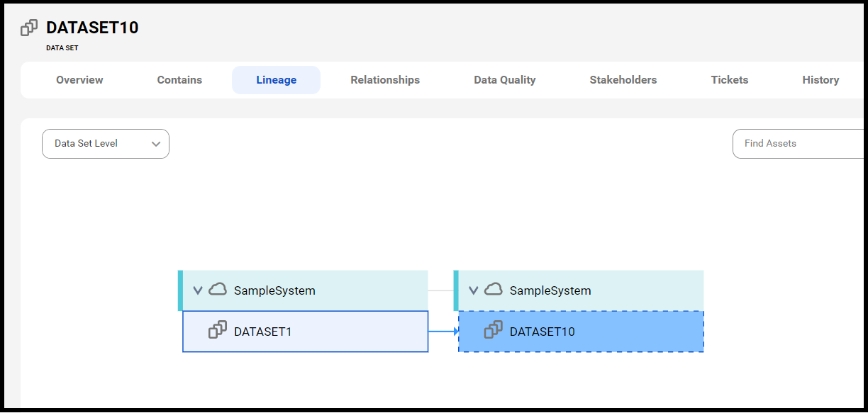Click the cloud icon of the right SampleSystem
The width and height of the screenshot is (868, 413).
[x=494, y=290]
